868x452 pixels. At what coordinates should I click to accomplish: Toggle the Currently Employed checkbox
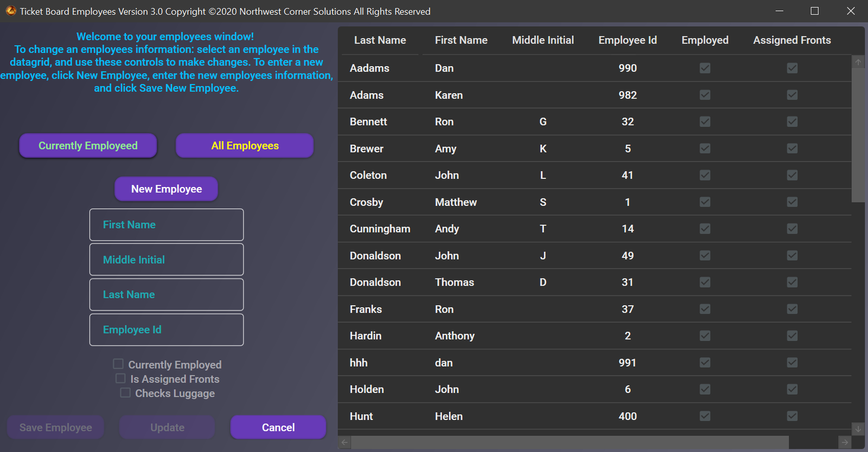click(118, 364)
